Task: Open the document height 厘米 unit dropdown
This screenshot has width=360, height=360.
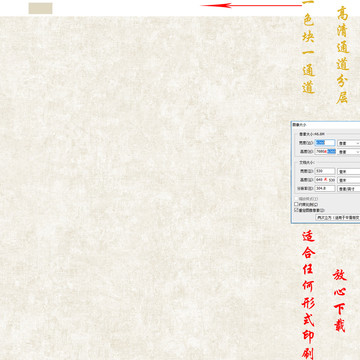Action: (349, 180)
